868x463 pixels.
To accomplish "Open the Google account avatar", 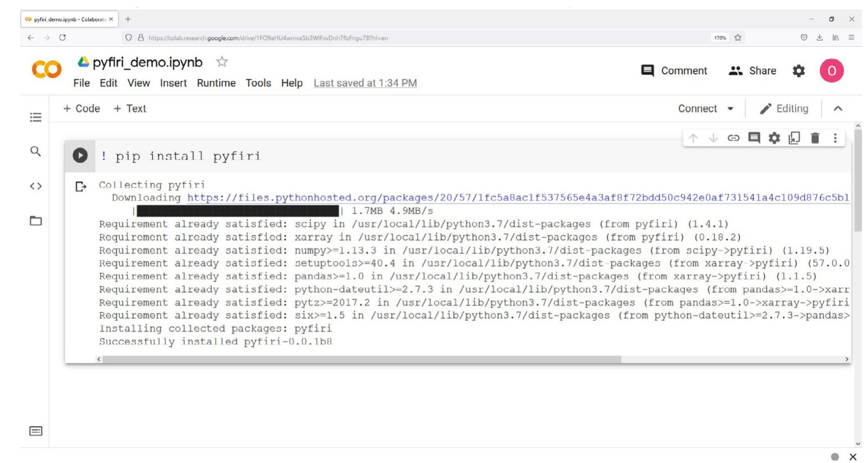I will pos(831,71).
